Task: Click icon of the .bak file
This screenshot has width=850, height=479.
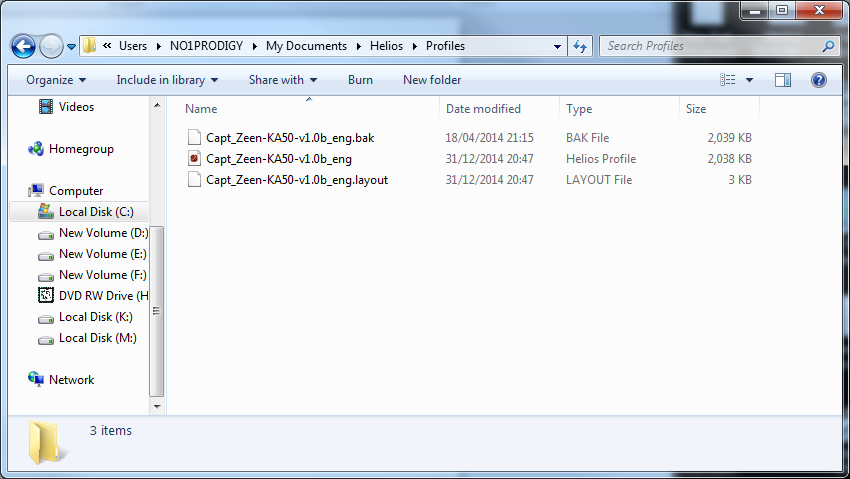Action: click(x=194, y=137)
